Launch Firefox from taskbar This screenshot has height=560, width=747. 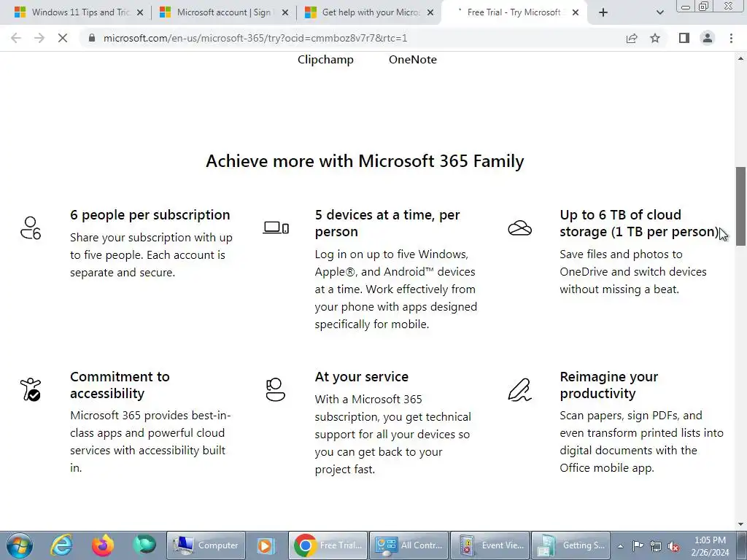pyautogui.click(x=103, y=545)
